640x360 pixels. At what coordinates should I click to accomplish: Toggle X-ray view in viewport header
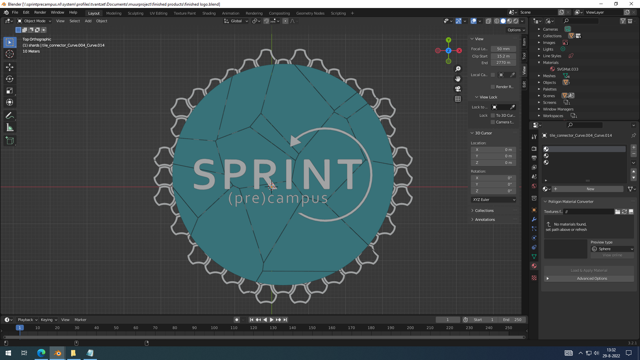click(x=488, y=21)
